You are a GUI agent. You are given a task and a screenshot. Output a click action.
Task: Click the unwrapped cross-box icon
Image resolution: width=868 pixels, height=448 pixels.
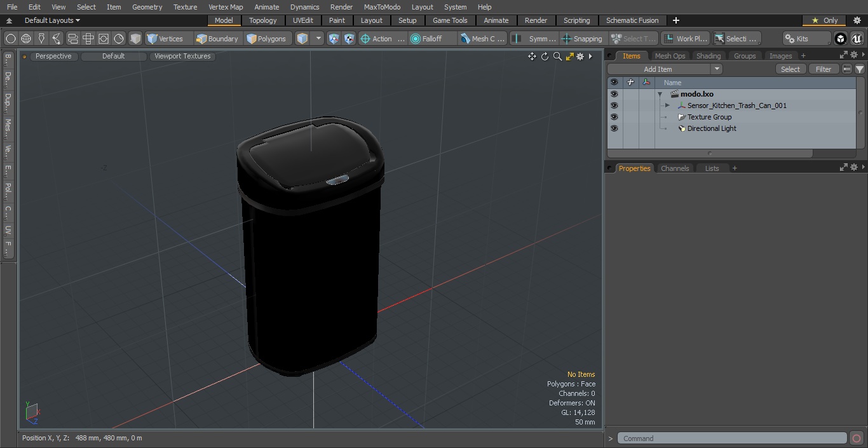(88, 39)
